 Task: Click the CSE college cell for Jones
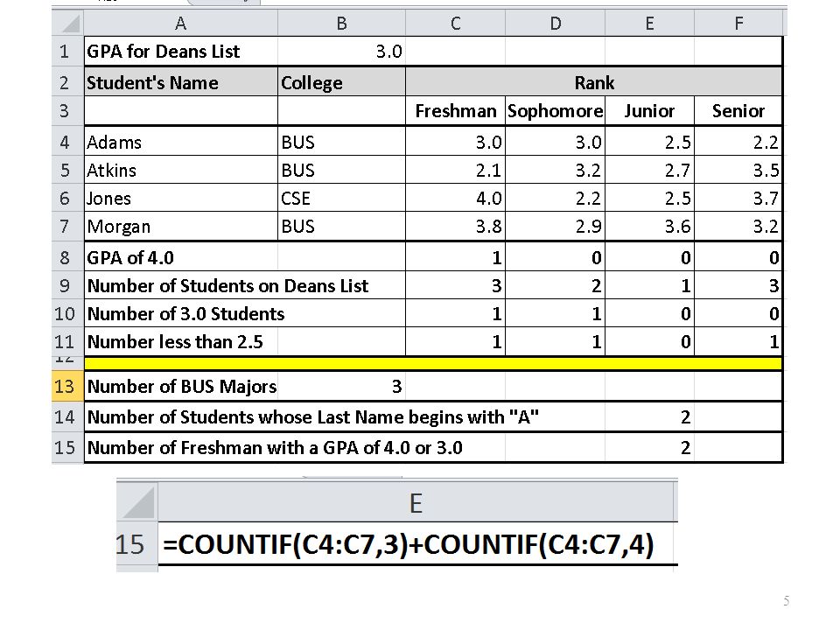click(x=341, y=199)
